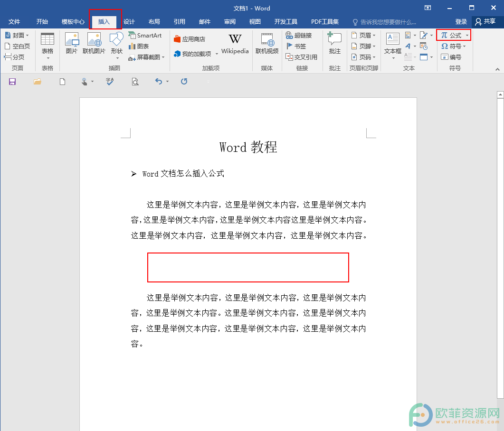Insert an online picture (联机图片)
This screenshot has height=431, width=504.
(x=94, y=43)
